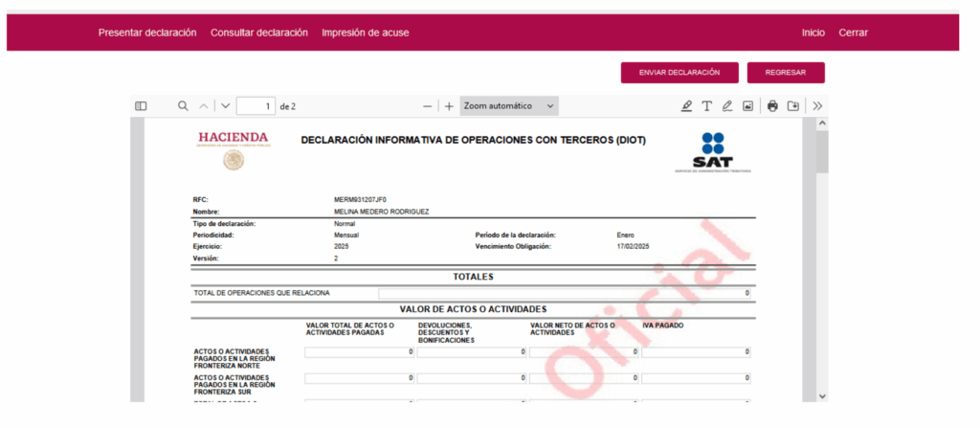The image size is (980, 428).
Task: Open the Consultar declaración menu
Action: 259,33
